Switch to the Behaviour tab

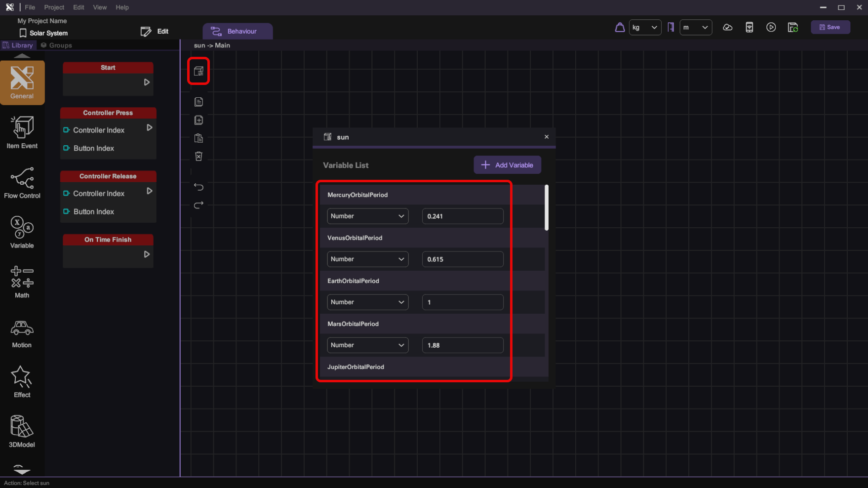[237, 31]
